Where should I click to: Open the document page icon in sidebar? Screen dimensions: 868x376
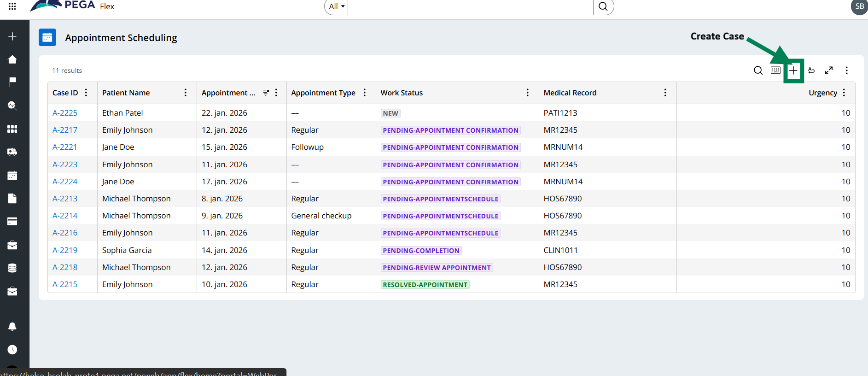pos(12,199)
